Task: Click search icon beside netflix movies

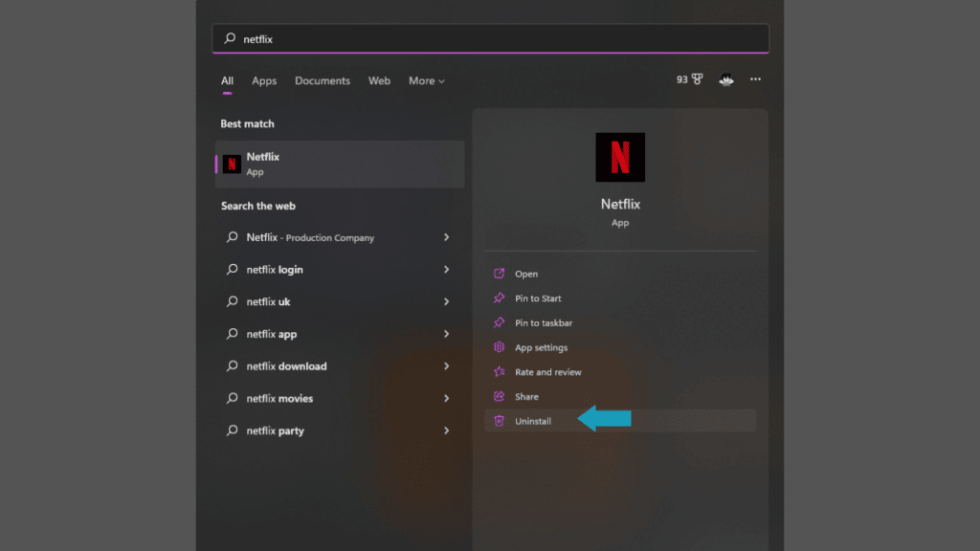Action: click(232, 398)
